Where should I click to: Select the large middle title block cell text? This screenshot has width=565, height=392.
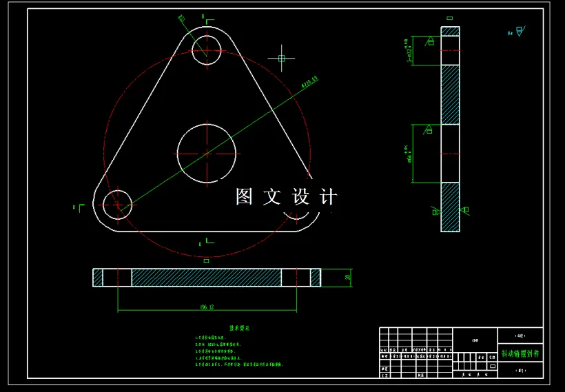[474, 340]
